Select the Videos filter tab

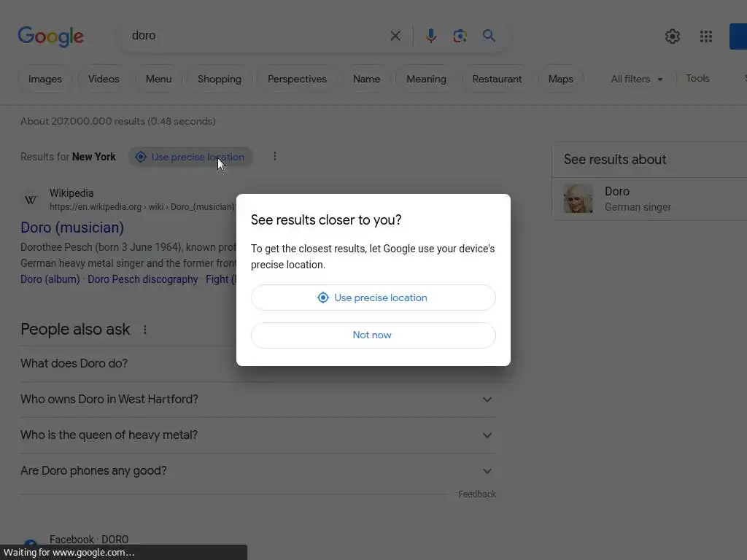[x=104, y=79]
